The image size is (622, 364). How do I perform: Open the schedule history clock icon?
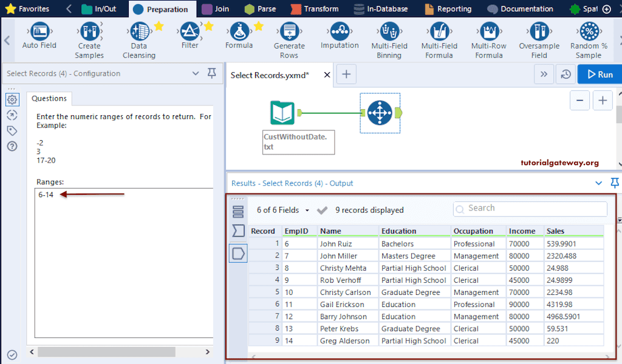(566, 75)
